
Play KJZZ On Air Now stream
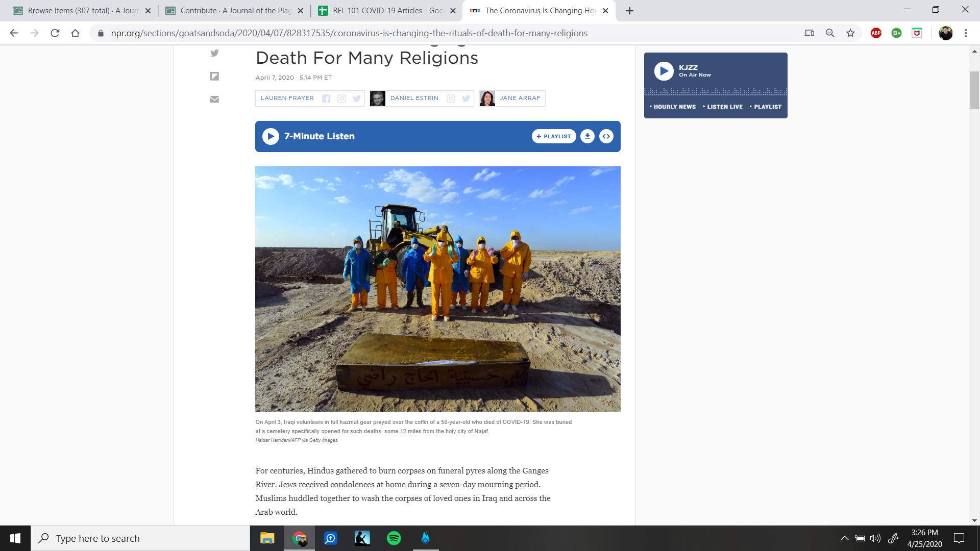[664, 71]
